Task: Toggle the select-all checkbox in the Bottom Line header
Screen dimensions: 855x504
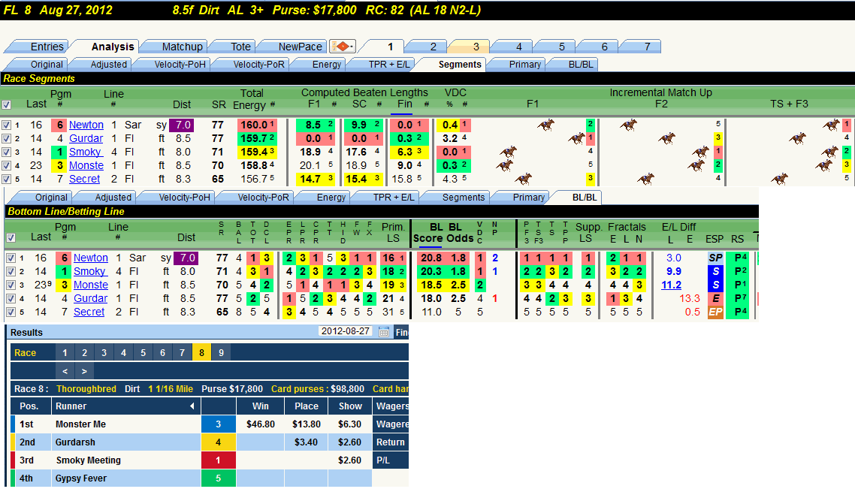Action: coord(11,237)
